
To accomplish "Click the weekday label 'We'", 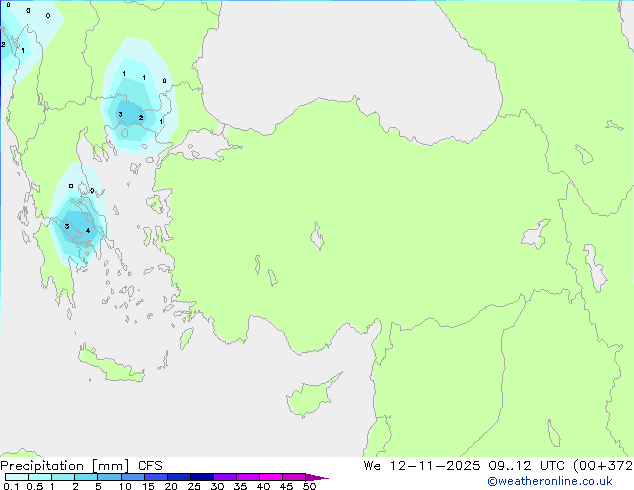I will tap(372, 466).
